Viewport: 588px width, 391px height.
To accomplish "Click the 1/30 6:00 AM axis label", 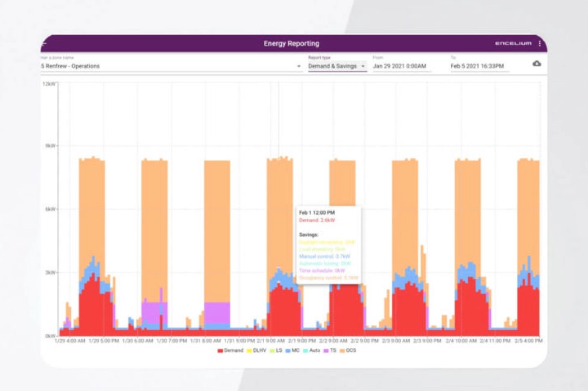I will (x=138, y=341).
